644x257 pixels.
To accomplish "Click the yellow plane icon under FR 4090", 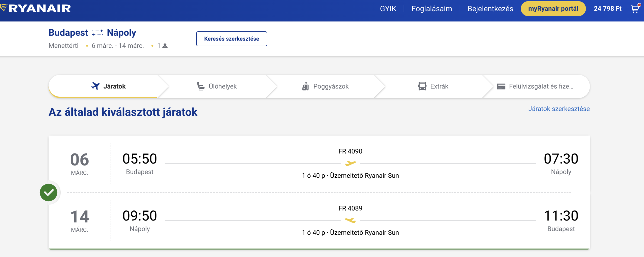I will 350,164.
